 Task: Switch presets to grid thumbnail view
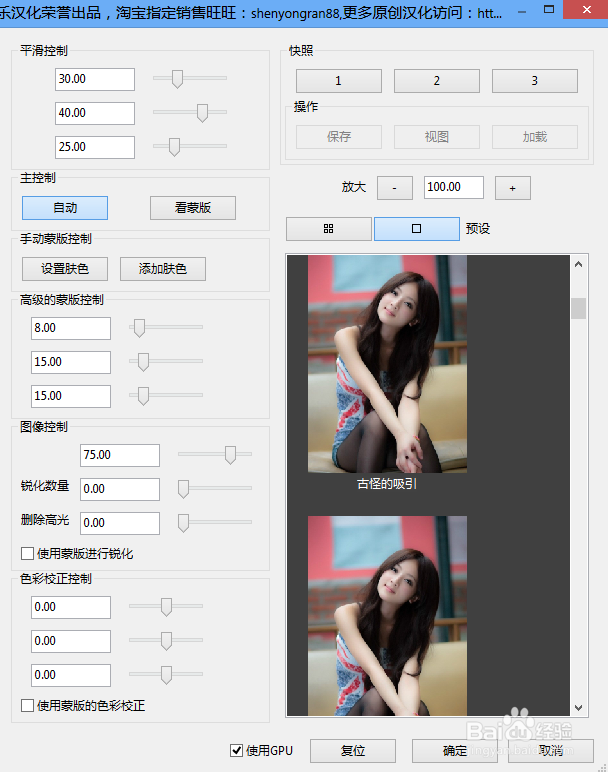tap(328, 229)
